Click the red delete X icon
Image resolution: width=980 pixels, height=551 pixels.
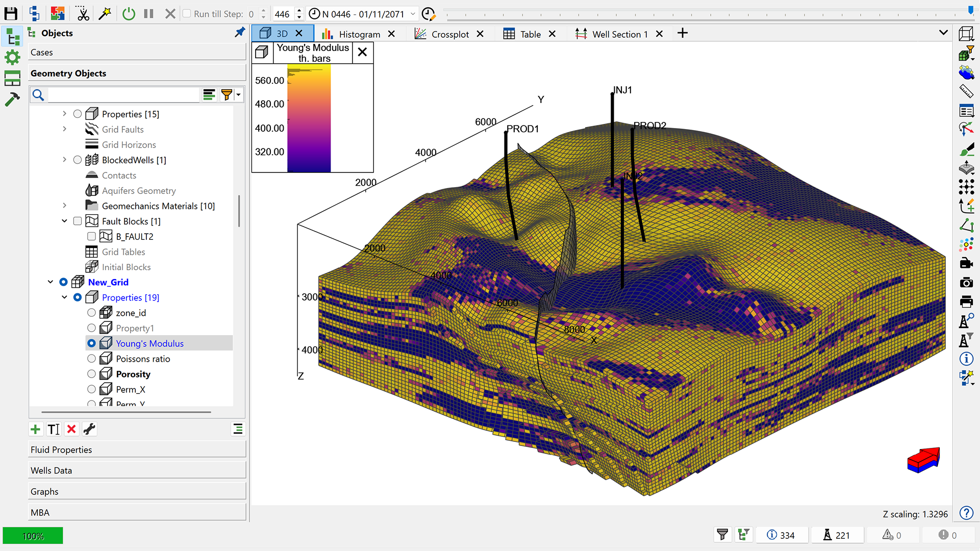pyautogui.click(x=71, y=429)
